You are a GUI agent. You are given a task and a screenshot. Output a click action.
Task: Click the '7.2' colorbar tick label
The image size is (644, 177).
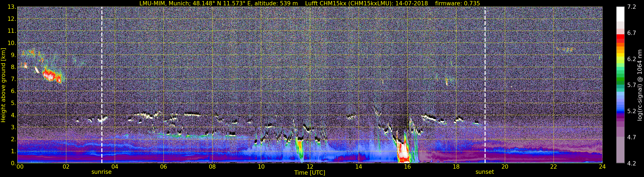[632, 7]
